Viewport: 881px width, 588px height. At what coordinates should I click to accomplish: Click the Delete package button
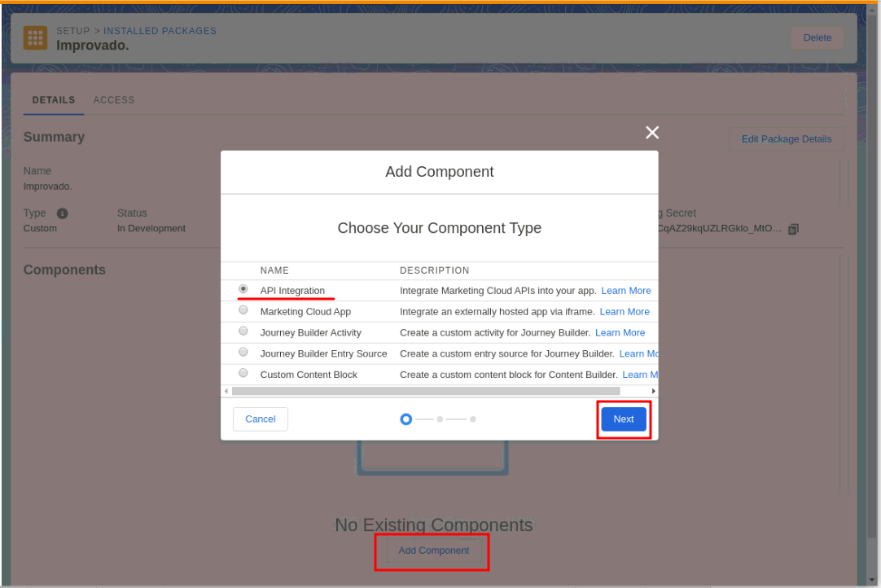(x=817, y=37)
